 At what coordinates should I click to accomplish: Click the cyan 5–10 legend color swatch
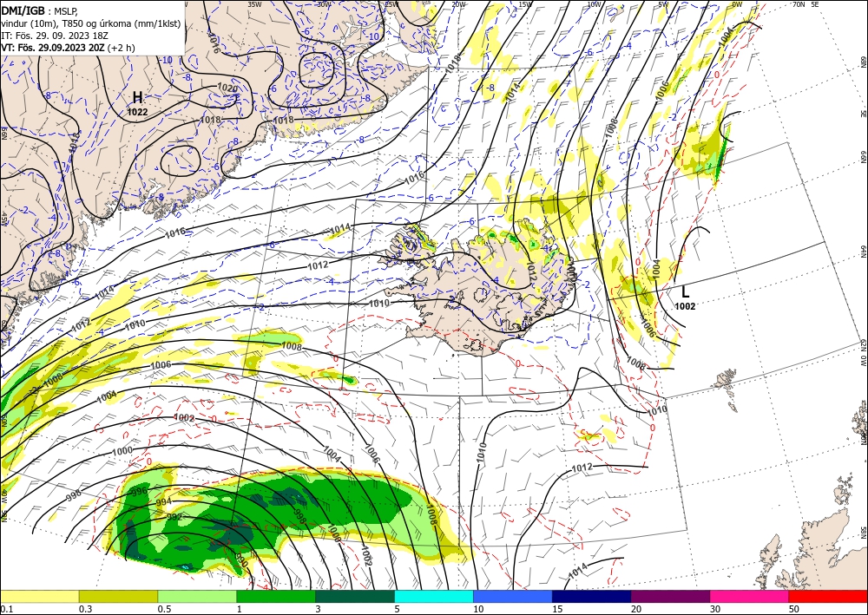coord(434,596)
